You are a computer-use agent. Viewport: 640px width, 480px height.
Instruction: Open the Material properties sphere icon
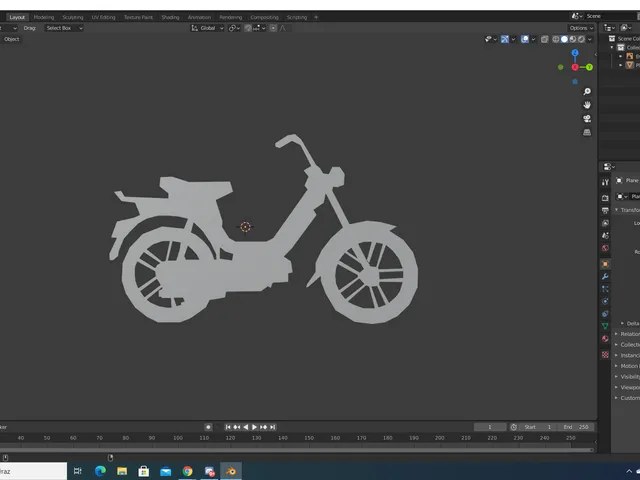pyautogui.click(x=605, y=338)
